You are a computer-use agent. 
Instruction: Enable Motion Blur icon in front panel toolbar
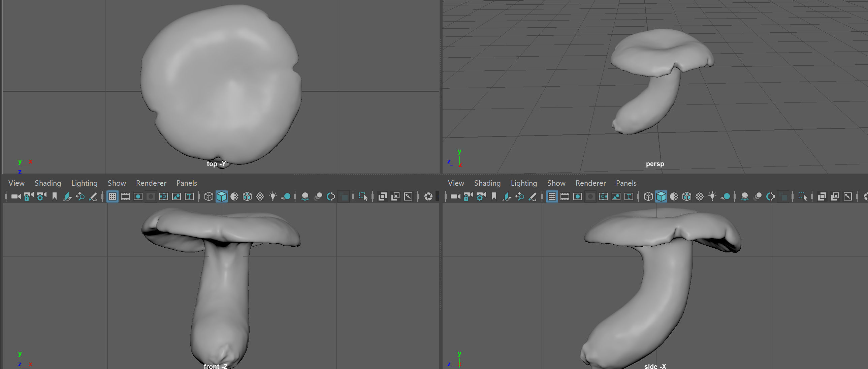coord(318,196)
